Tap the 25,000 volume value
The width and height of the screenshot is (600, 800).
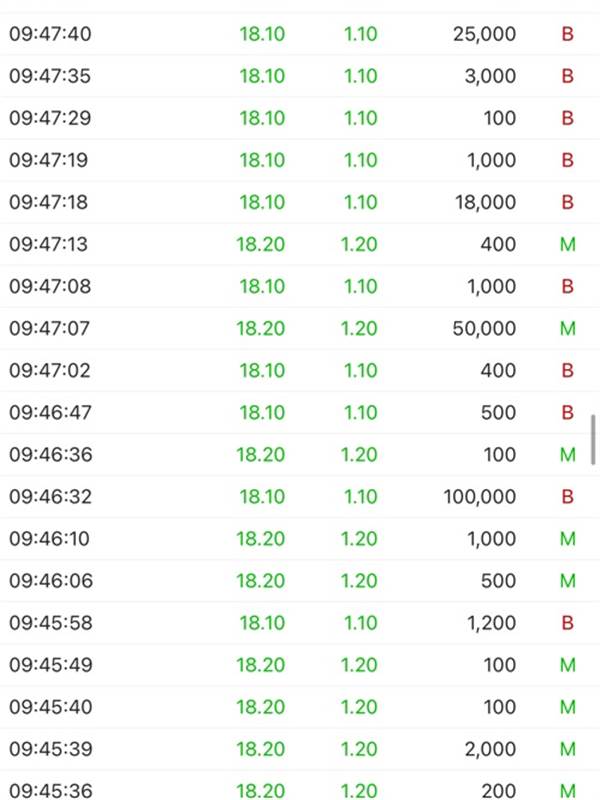(x=484, y=34)
